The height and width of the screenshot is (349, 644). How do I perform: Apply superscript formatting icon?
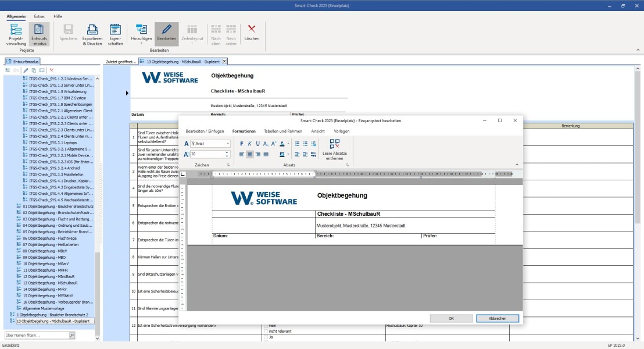[x=274, y=144]
